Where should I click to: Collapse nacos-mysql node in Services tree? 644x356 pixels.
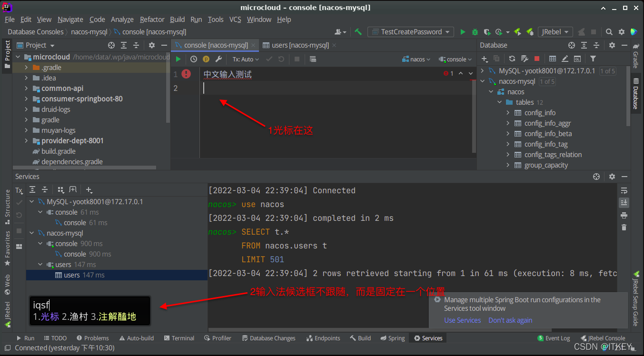32,233
